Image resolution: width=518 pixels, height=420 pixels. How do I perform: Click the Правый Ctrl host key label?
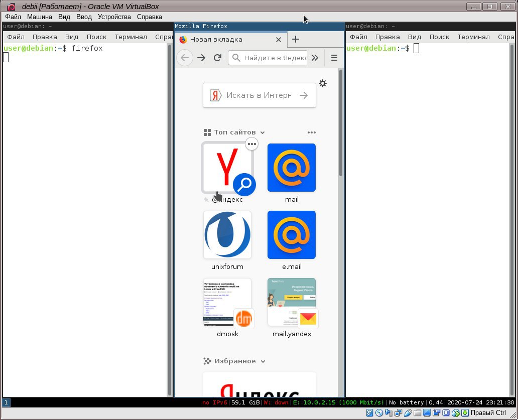tap(488, 413)
